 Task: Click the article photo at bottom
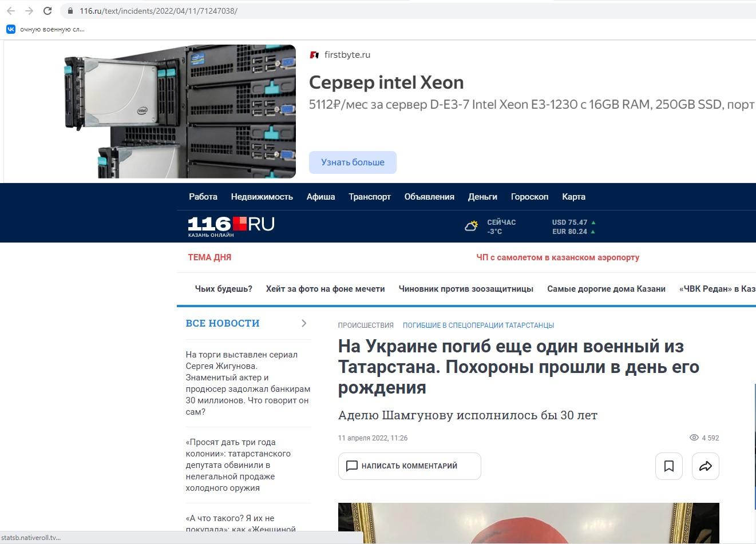pyautogui.click(x=529, y=523)
